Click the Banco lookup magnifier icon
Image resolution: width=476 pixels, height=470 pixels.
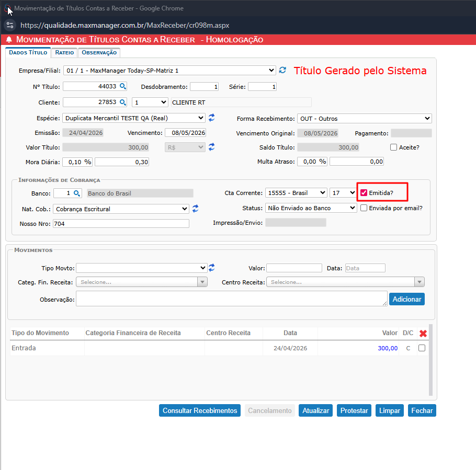click(x=77, y=193)
